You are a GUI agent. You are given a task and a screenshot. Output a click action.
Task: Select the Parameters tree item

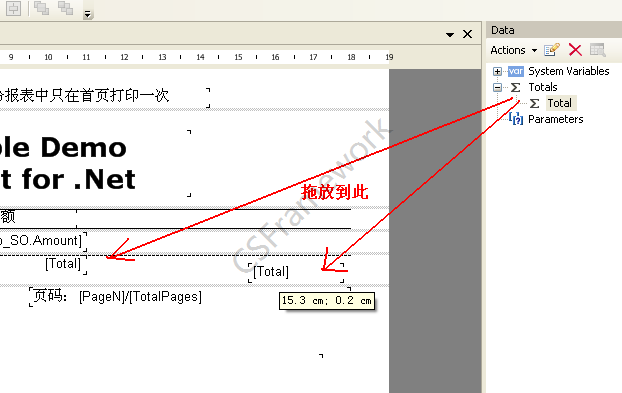pyautogui.click(x=555, y=119)
